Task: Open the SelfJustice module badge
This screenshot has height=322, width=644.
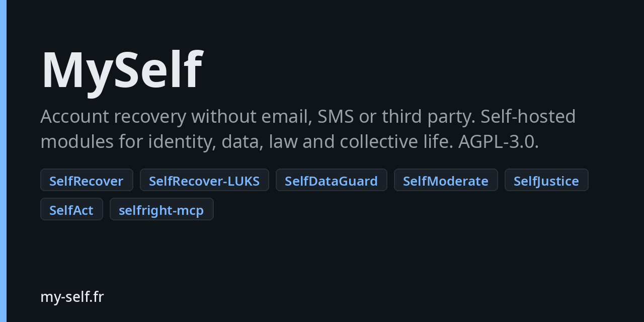Action: [x=546, y=180]
